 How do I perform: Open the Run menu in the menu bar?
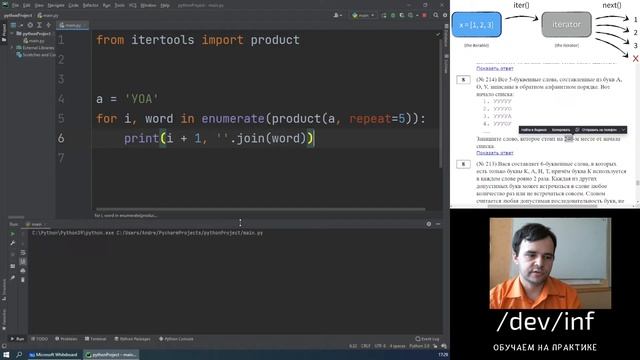point(107,5)
